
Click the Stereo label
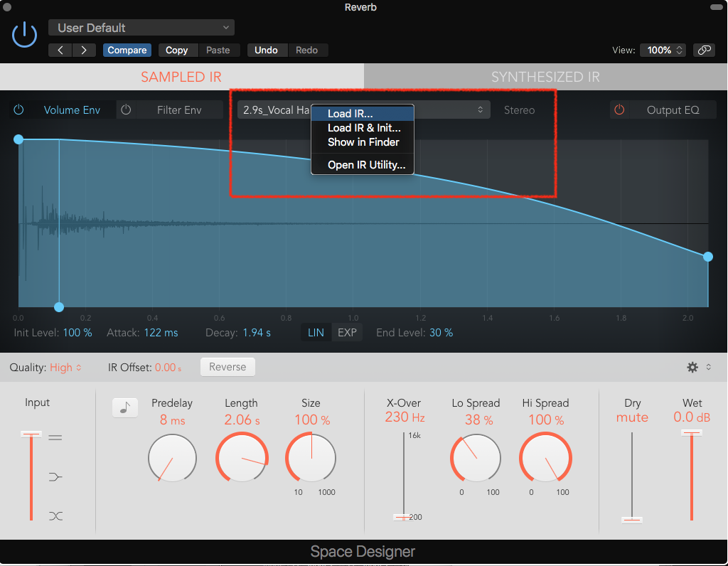[520, 110]
